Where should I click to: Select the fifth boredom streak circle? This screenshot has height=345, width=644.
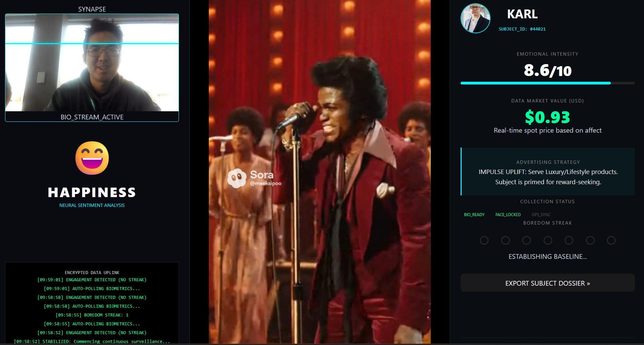569,240
